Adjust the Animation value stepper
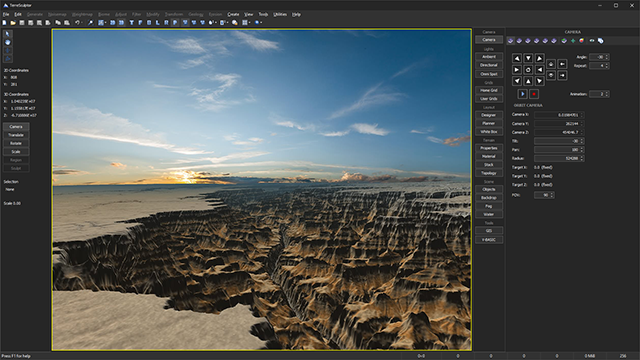This screenshot has width=640, height=360. (607, 94)
